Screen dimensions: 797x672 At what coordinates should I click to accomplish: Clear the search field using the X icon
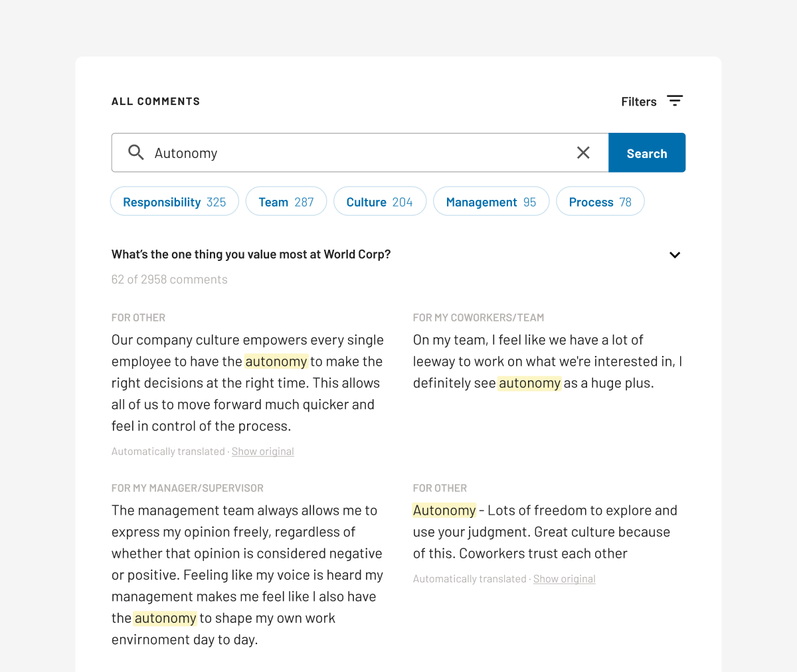pos(583,152)
